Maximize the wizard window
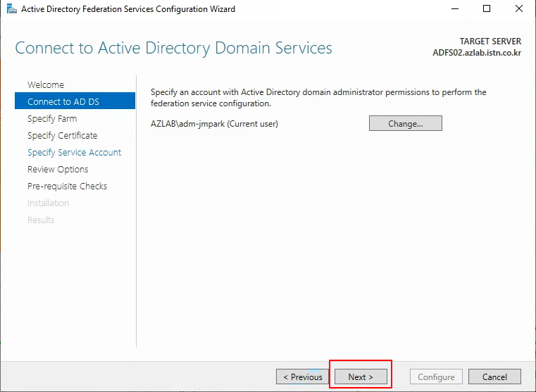The height and width of the screenshot is (392, 536). (x=487, y=9)
